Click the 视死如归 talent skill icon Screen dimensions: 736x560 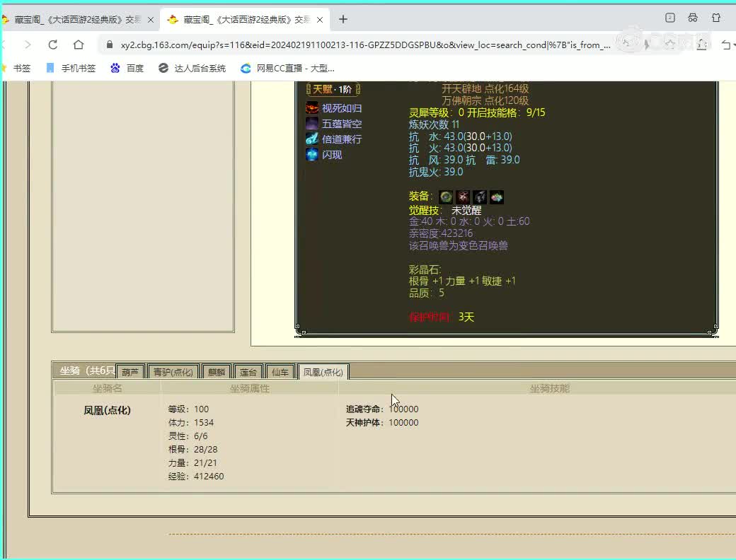point(311,108)
